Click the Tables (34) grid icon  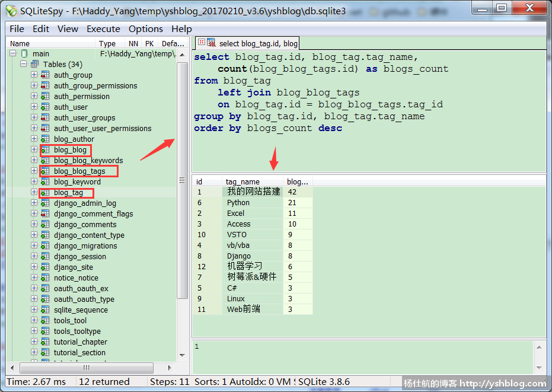click(x=34, y=64)
